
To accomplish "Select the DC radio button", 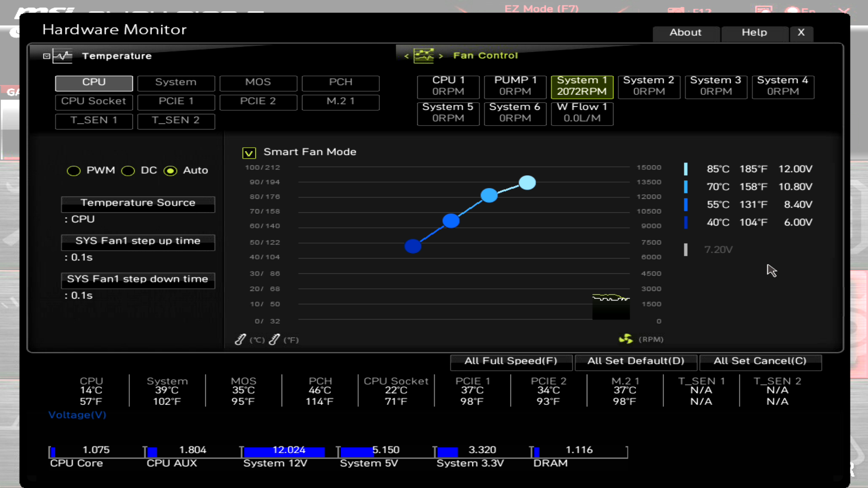I will click(x=128, y=171).
